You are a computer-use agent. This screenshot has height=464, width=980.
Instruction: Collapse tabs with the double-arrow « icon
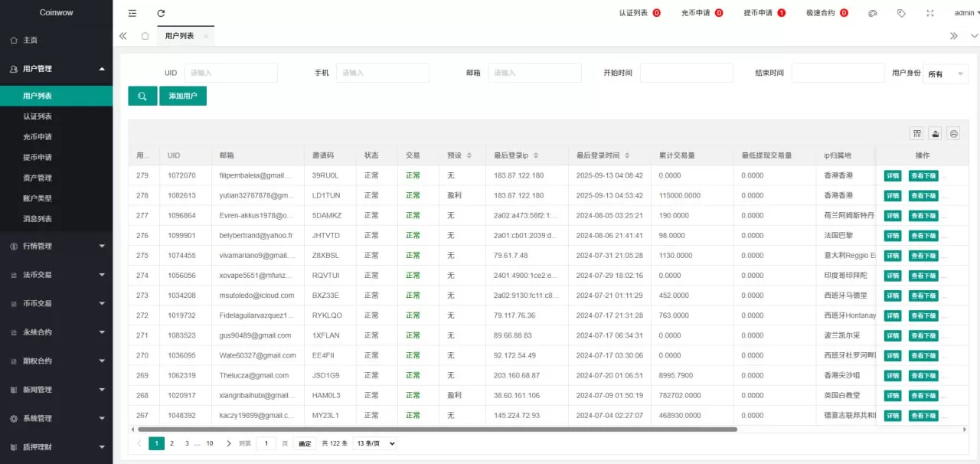click(x=122, y=35)
